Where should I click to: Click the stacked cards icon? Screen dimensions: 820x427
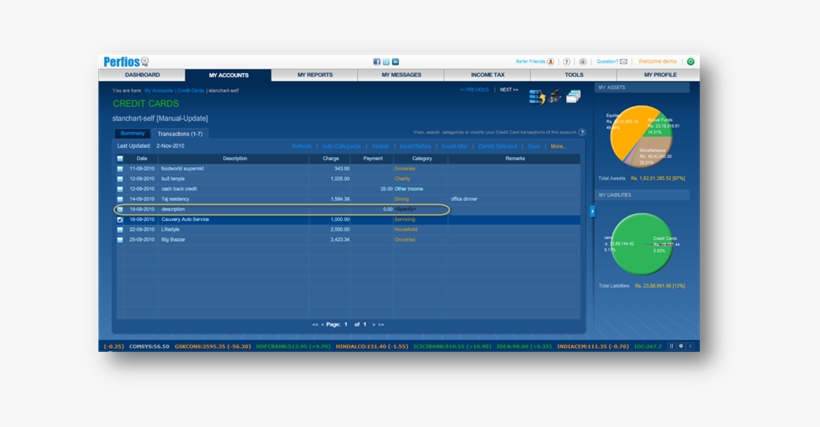[x=573, y=97]
